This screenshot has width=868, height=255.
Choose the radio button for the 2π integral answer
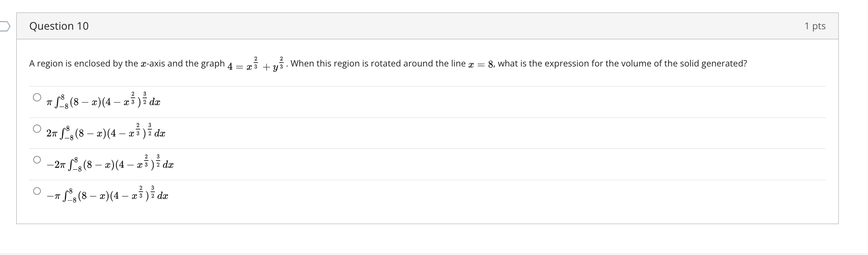click(x=37, y=128)
